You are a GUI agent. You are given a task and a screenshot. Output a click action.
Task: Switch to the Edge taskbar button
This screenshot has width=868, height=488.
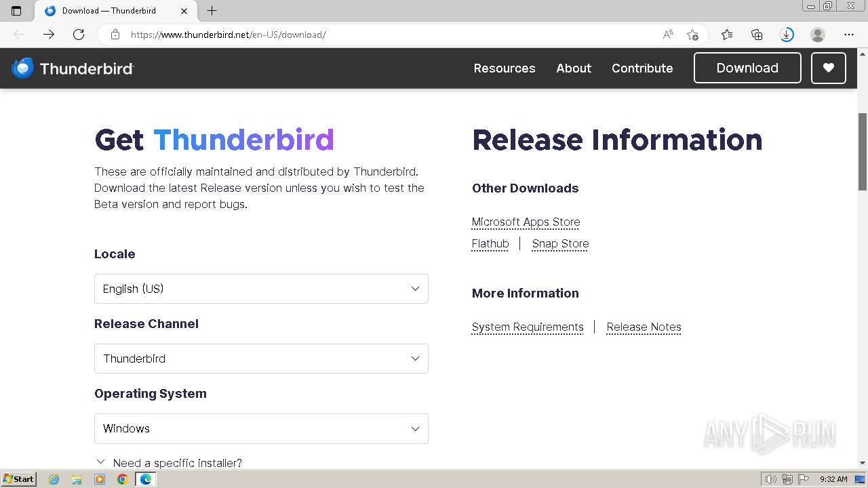click(145, 479)
